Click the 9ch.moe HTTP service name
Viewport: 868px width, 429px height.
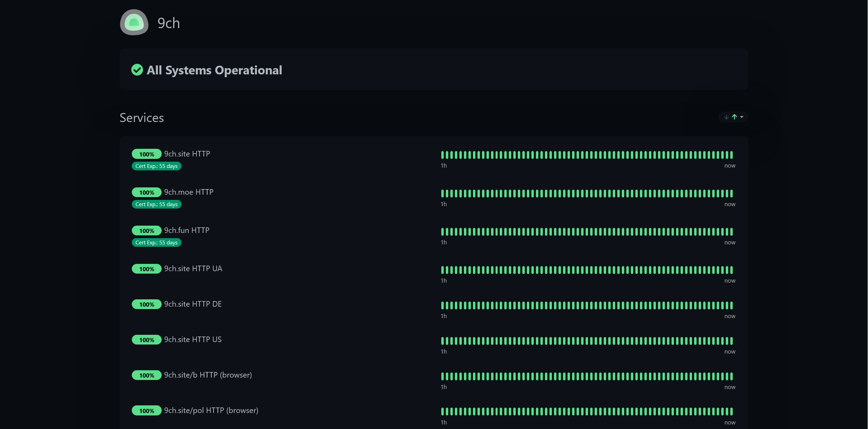188,192
